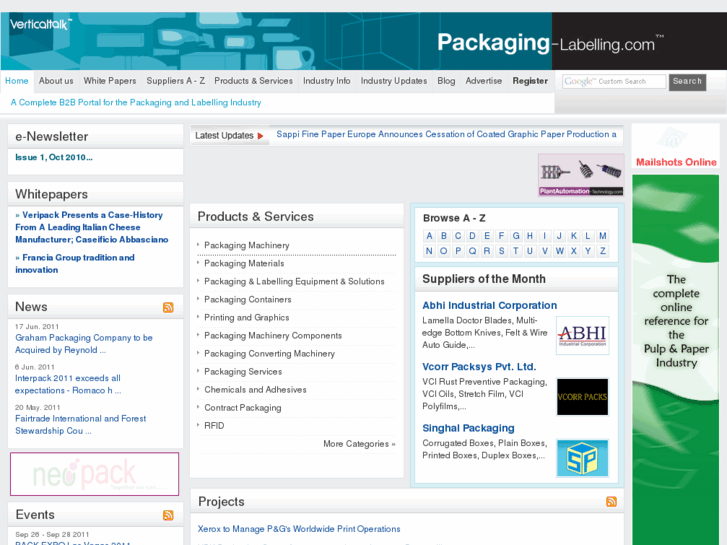Browse suppliers starting with letter S
The width and height of the screenshot is (727, 545).
click(501, 251)
